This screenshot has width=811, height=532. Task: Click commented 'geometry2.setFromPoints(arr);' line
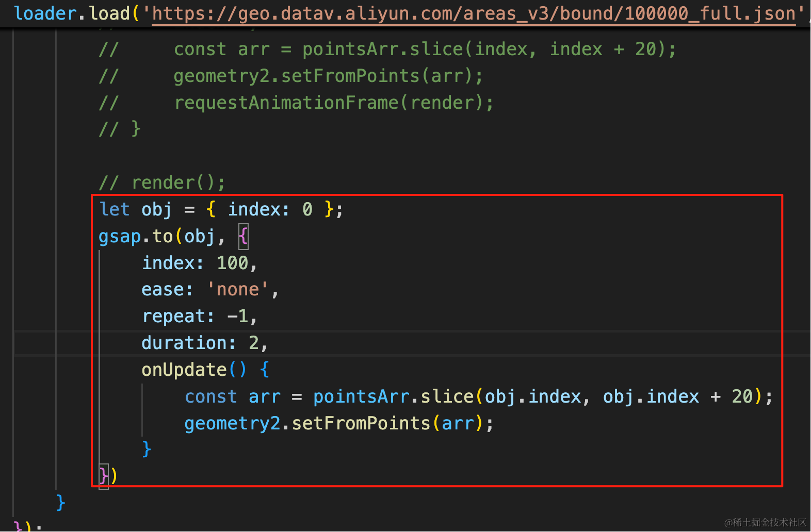coord(291,76)
